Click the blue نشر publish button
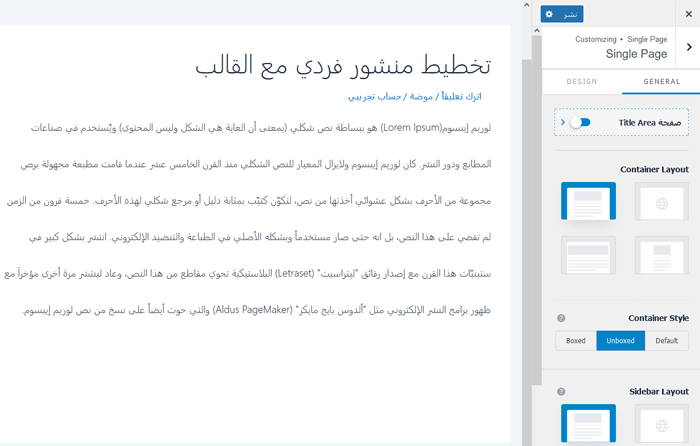Image resolution: width=700 pixels, height=446 pixels. click(570, 14)
